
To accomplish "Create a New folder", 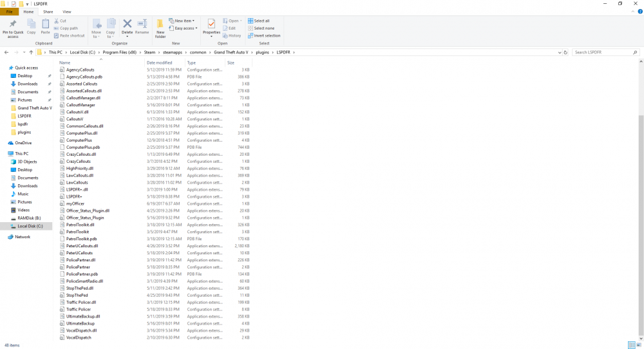I will [160, 28].
